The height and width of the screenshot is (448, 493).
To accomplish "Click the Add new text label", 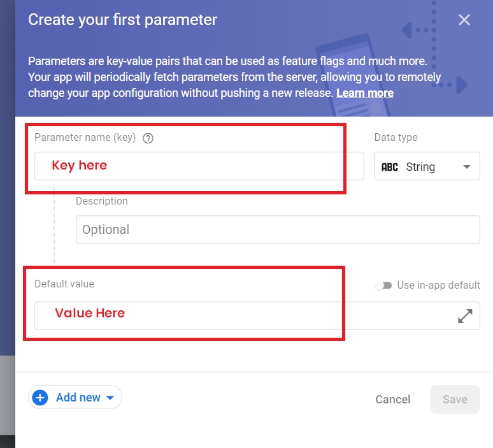I will 78,398.
